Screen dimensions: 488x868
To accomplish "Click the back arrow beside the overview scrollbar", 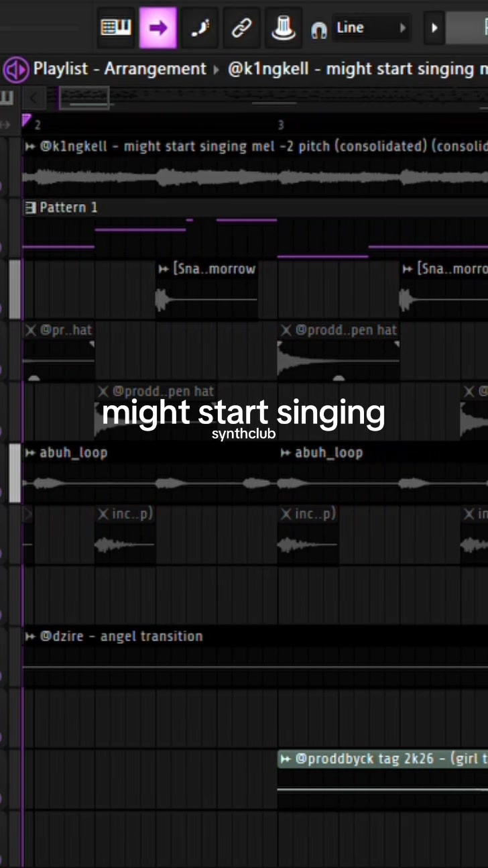I will click(34, 99).
